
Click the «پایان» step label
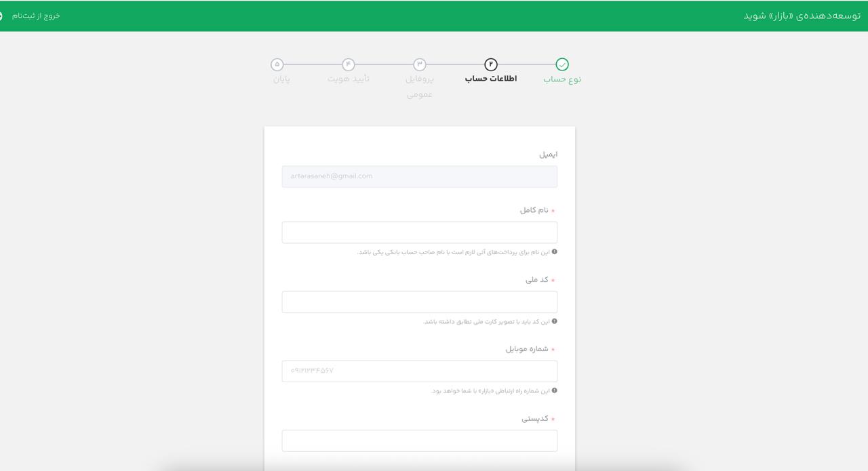(282, 79)
